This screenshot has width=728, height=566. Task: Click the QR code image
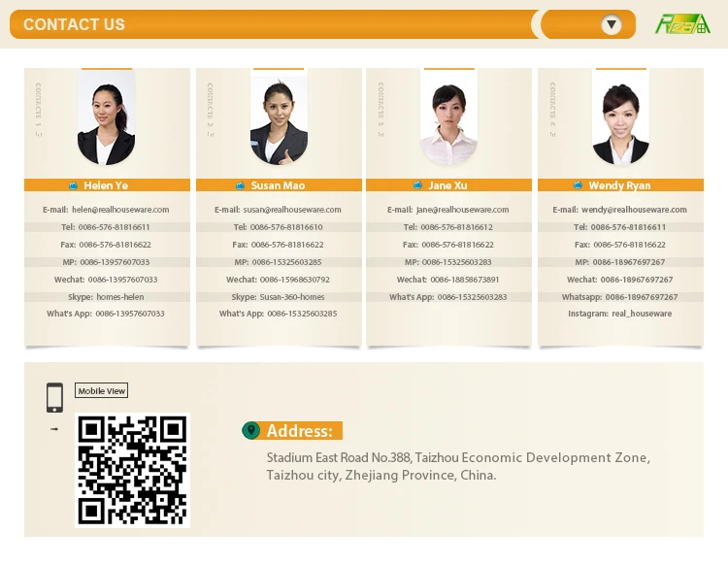tap(132, 470)
